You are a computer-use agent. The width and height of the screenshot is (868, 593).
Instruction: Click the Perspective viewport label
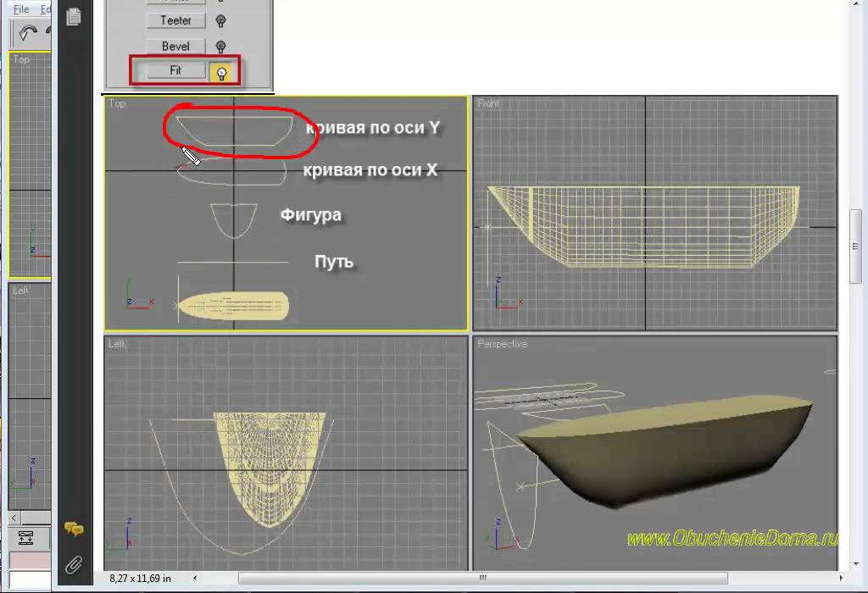502,344
